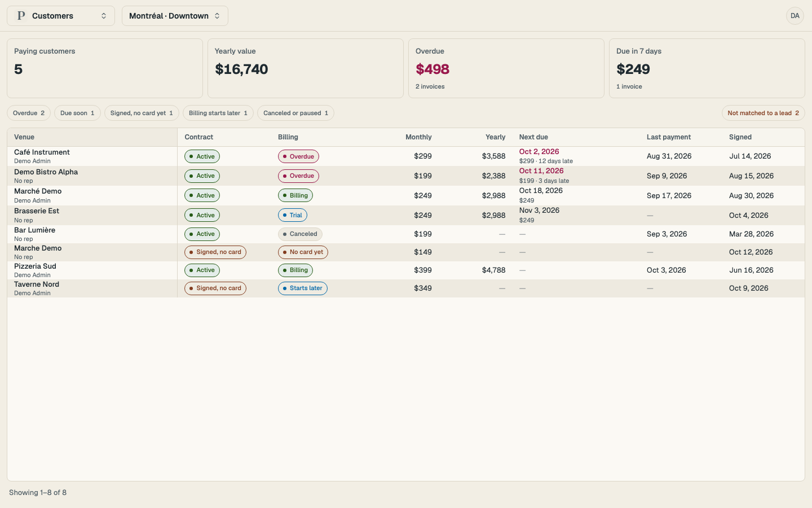This screenshot has width=812, height=508.
Task: Filter by the Overdue chip
Action: (x=29, y=113)
